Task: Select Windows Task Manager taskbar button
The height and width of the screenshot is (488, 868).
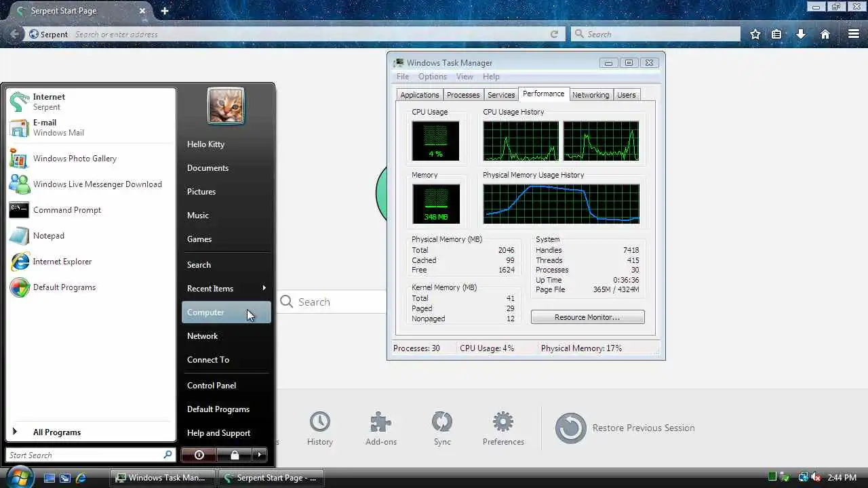Action: point(163,478)
